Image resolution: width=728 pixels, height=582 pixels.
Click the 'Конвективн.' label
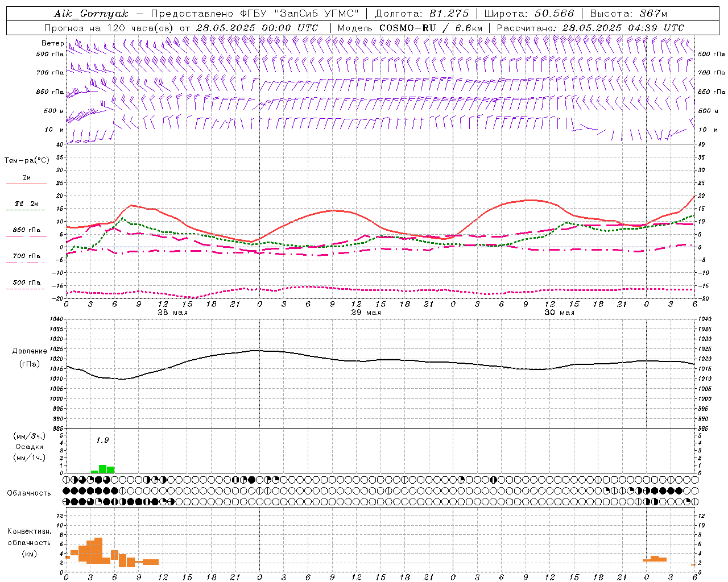[30, 531]
